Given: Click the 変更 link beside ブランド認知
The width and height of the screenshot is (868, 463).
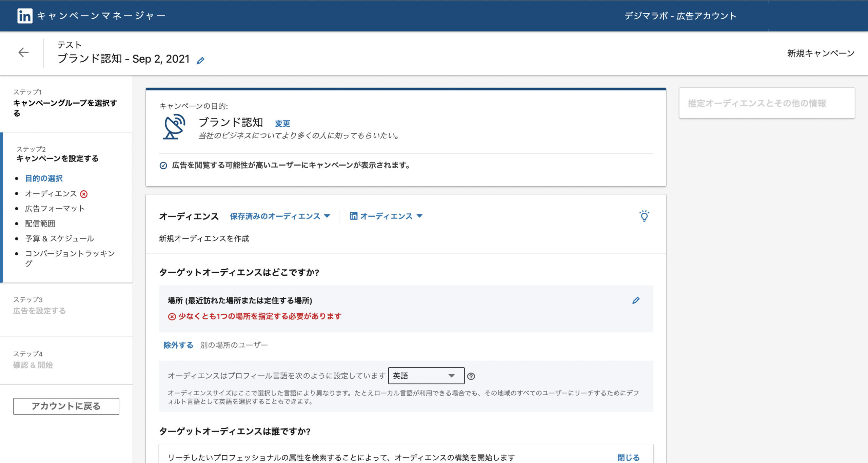Looking at the screenshot, I should [282, 124].
